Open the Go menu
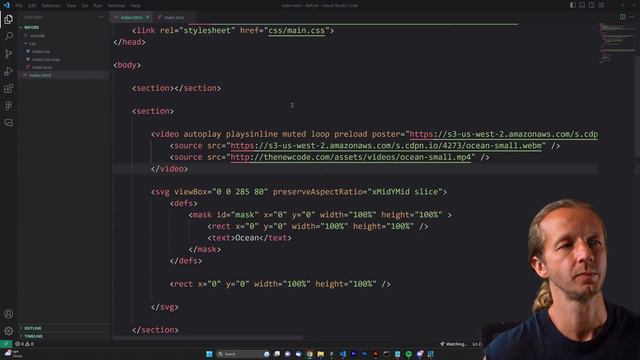 (85, 6)
